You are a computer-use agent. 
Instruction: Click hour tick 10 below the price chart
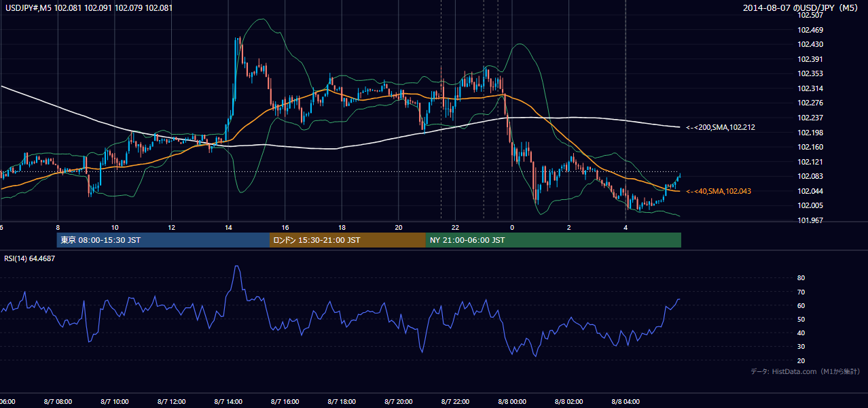coord(115,227)
